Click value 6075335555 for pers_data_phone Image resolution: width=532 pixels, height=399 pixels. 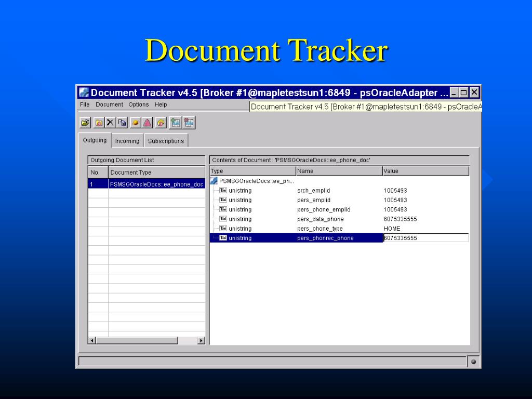click(401, 219)
